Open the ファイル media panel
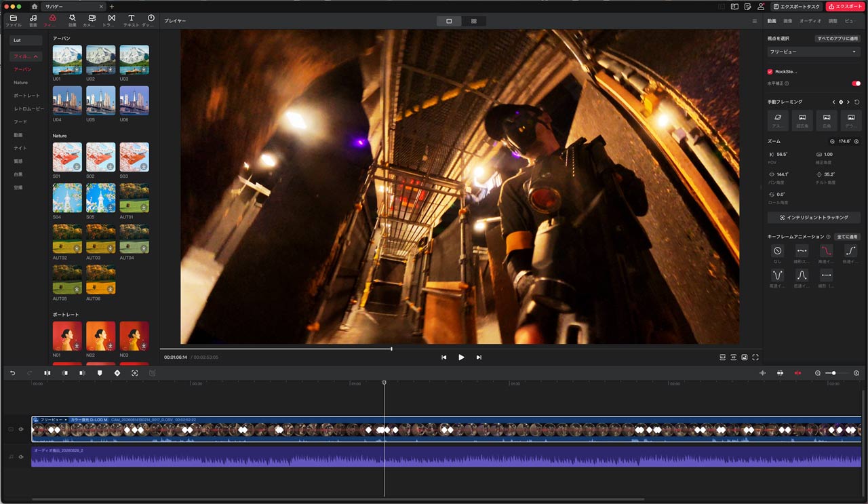Screen dimensions: 868x504 pos(14,20)
